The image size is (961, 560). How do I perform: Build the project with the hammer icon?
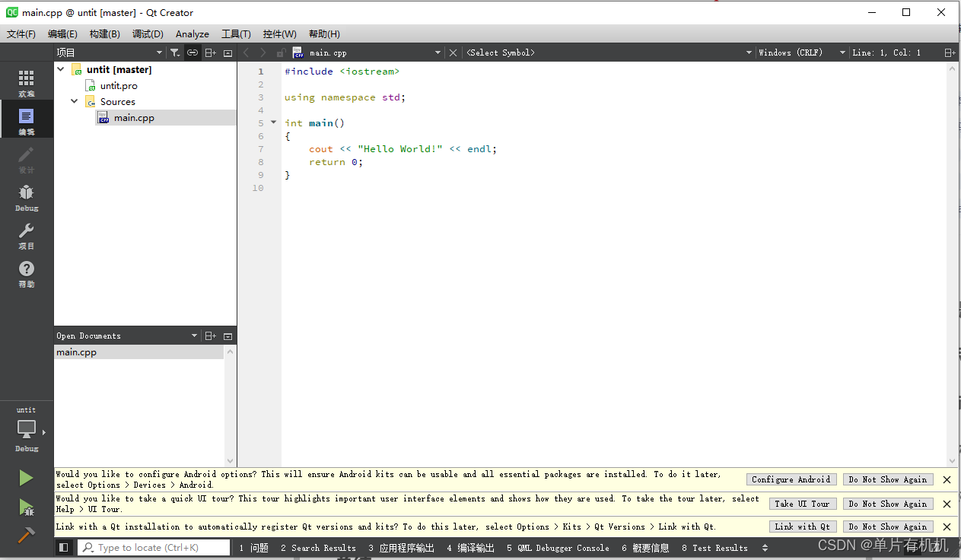(x=27, y=535)
